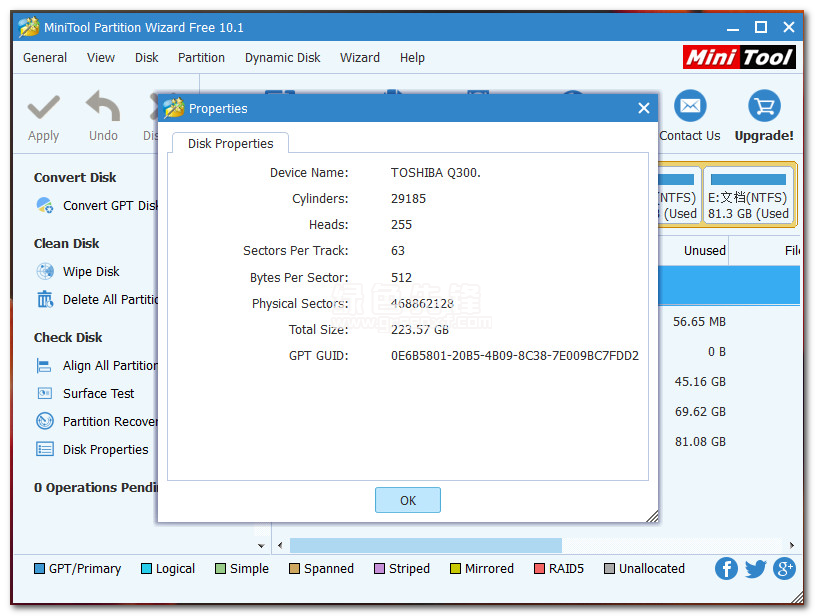Click the scroll left arrow
The image size is (815, 616).
click(280, 545)
